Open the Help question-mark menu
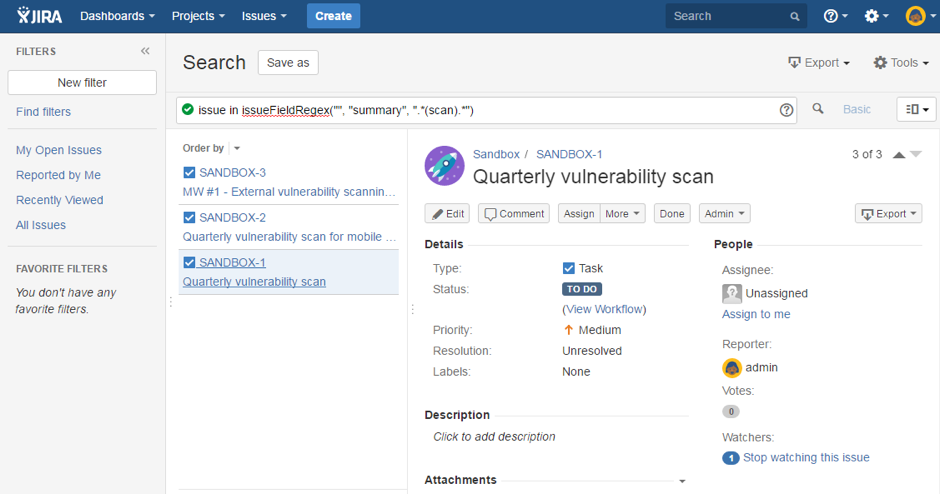 tap(836, 16)
